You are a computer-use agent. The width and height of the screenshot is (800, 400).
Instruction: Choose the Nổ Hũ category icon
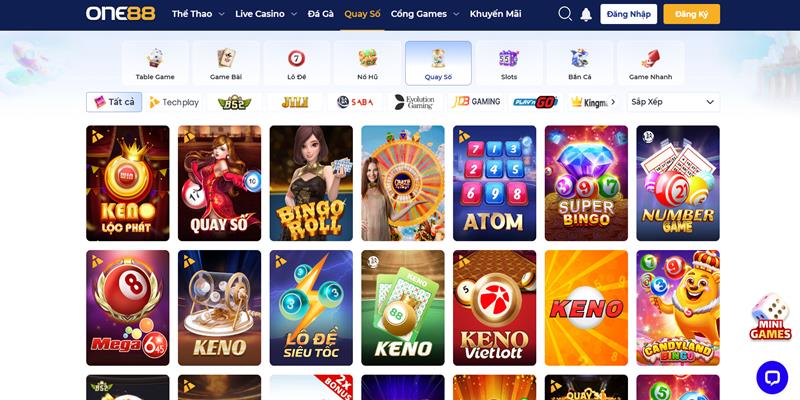pos(367,58)
